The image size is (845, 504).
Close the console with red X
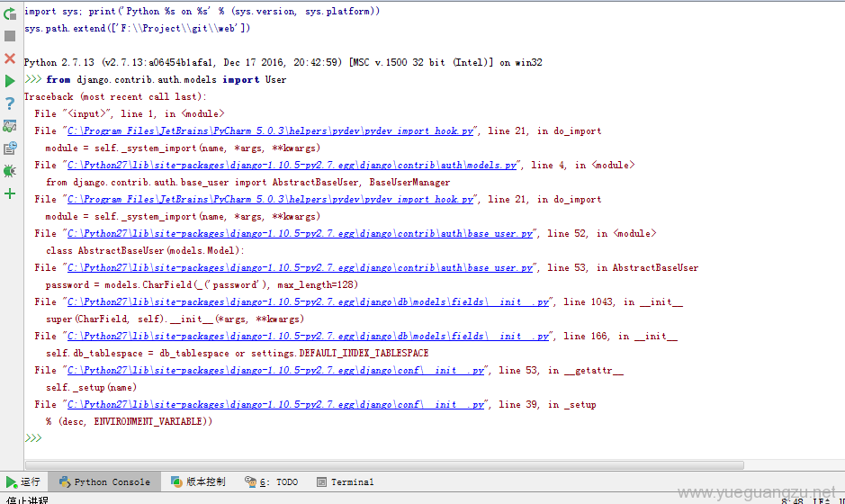[10, 58]
